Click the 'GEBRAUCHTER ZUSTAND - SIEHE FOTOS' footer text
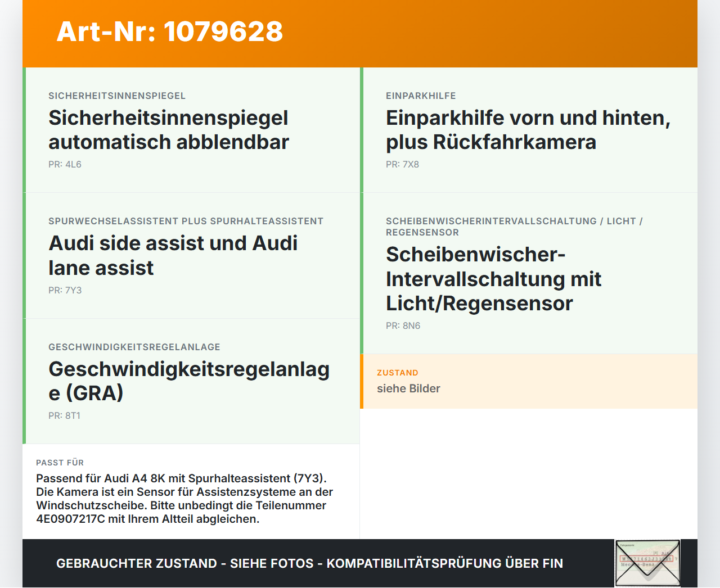The width and height of the screenshot is (720, 588). [309, 563]
